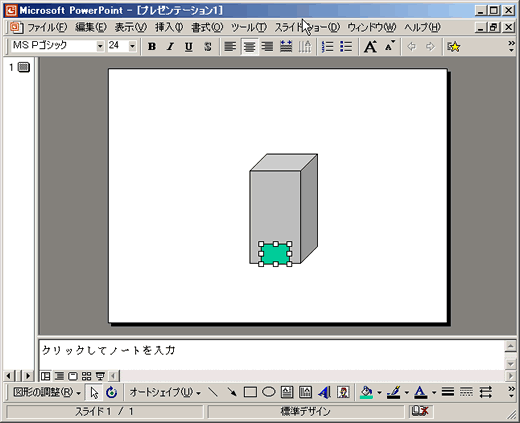Activate the free rotate tool

[111, 392]
